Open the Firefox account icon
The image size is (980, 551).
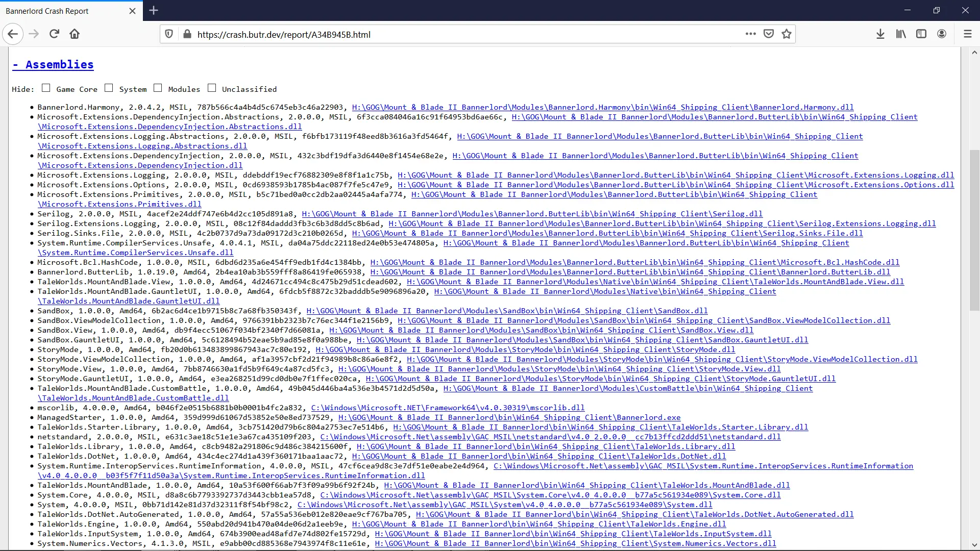942,34
